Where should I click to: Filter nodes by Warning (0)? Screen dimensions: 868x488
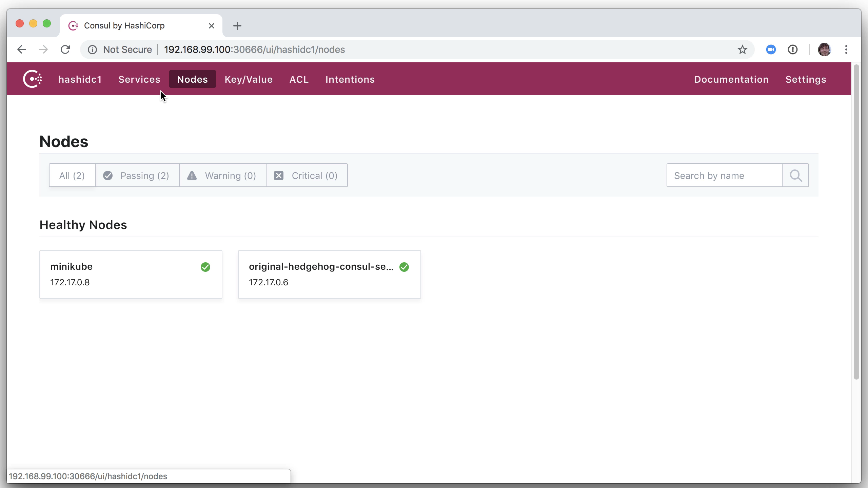point(223,176)
